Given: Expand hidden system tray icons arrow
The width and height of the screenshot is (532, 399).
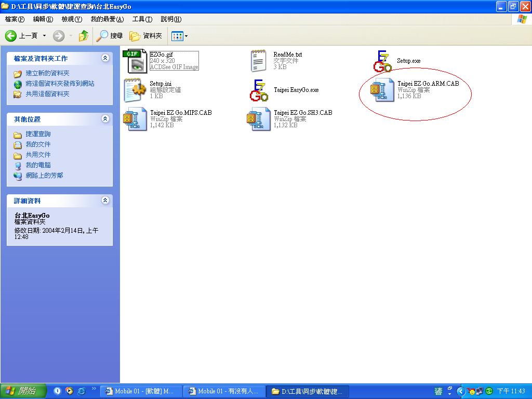Looking at the screenshot, I should (460, 391).
